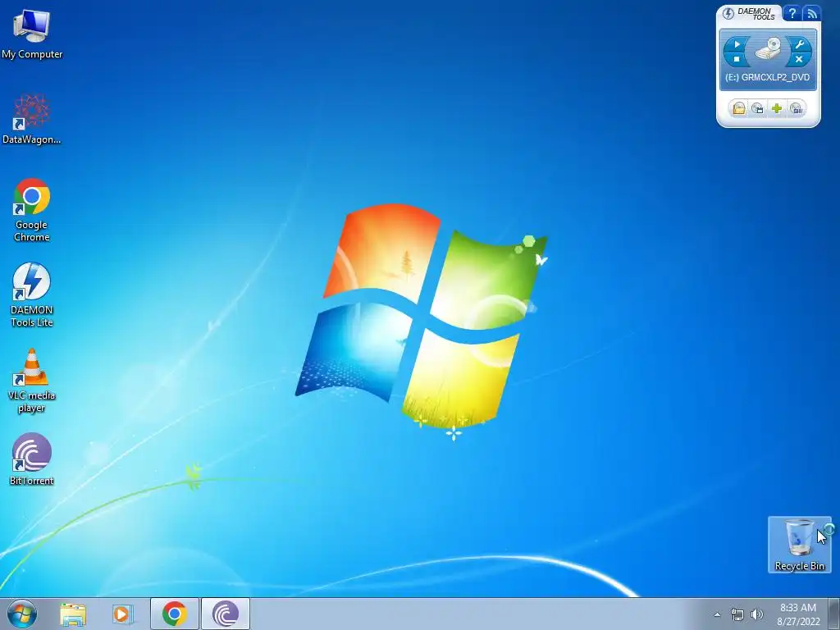This screenshot has height=630, width=840.
Task: Select the Google Chrome desktop shortcut
Action: click(32, 210)
